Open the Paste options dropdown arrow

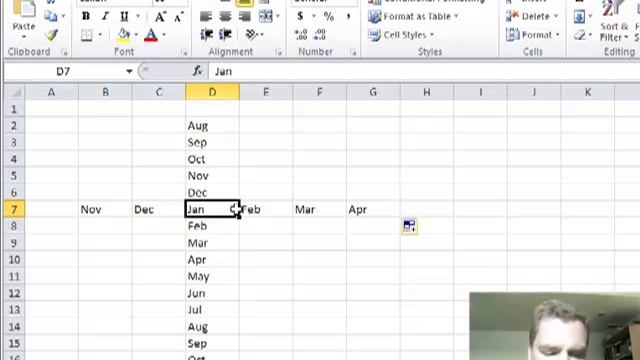24,37
